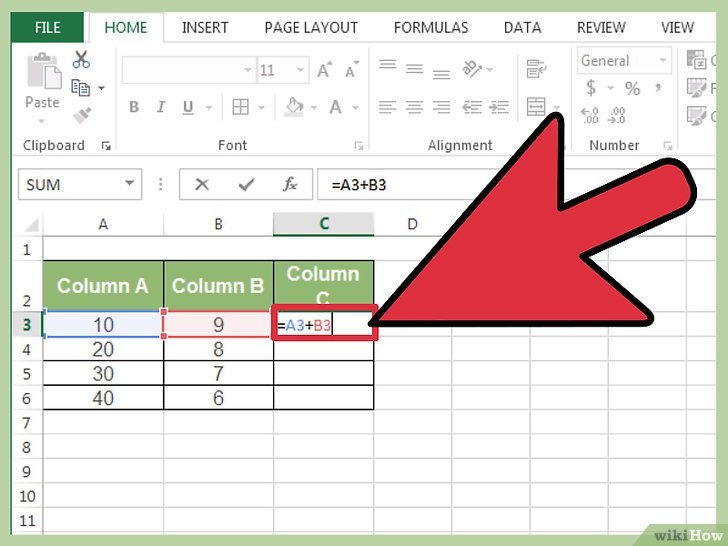
Task: Switch to the INSERT tab
Action: (205, 28)
